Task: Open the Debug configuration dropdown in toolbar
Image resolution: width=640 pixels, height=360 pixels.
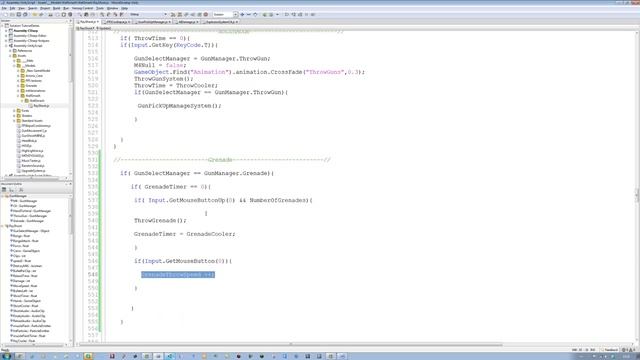Action: point(148,14)
